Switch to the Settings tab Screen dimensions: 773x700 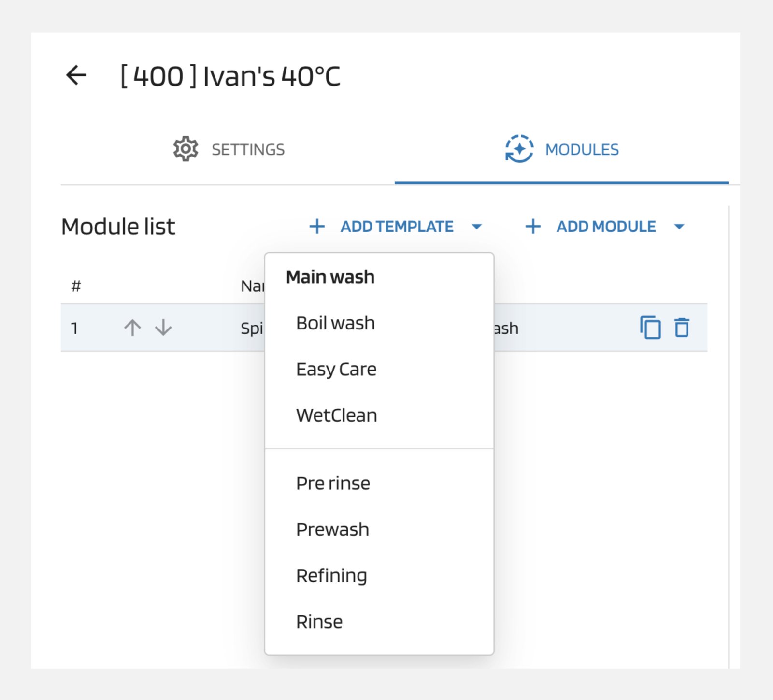click(x=228, y=150)
